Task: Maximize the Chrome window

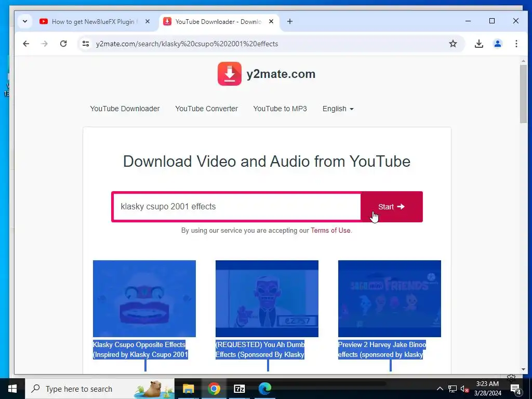Action: tap(492, 21)
